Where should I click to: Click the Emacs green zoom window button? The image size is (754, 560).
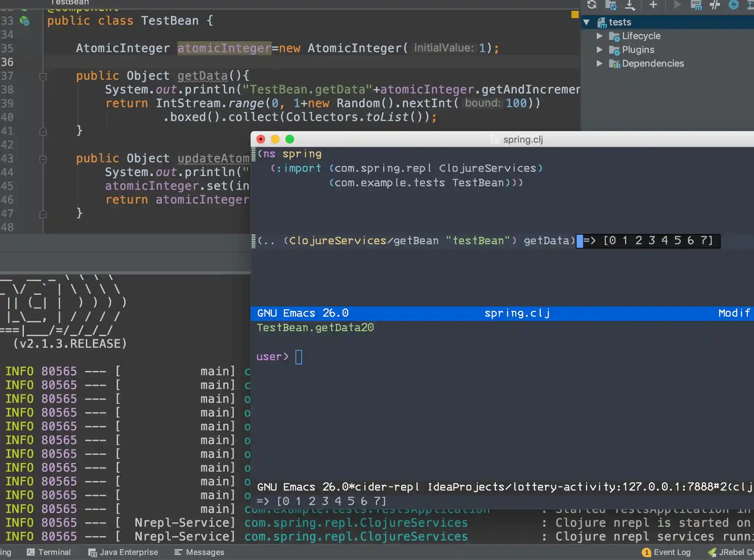[x=290, y=139]
